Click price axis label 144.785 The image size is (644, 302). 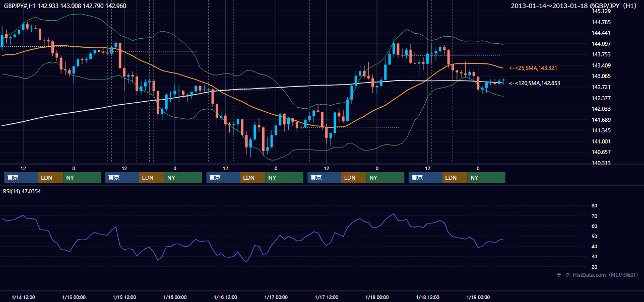(601, 22)
